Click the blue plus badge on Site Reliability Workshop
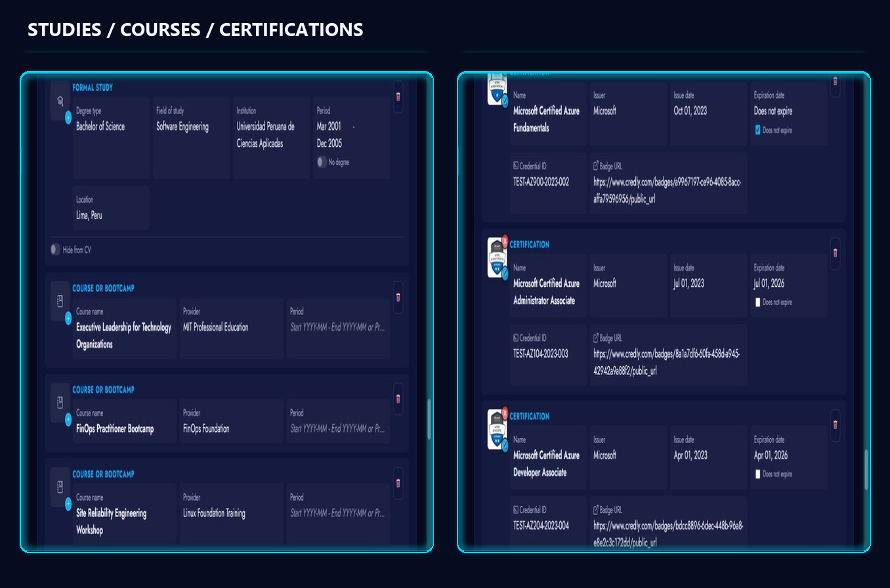The height and width of the screenshot is (588, 890). pyautogui.click(x=68, y=504)
